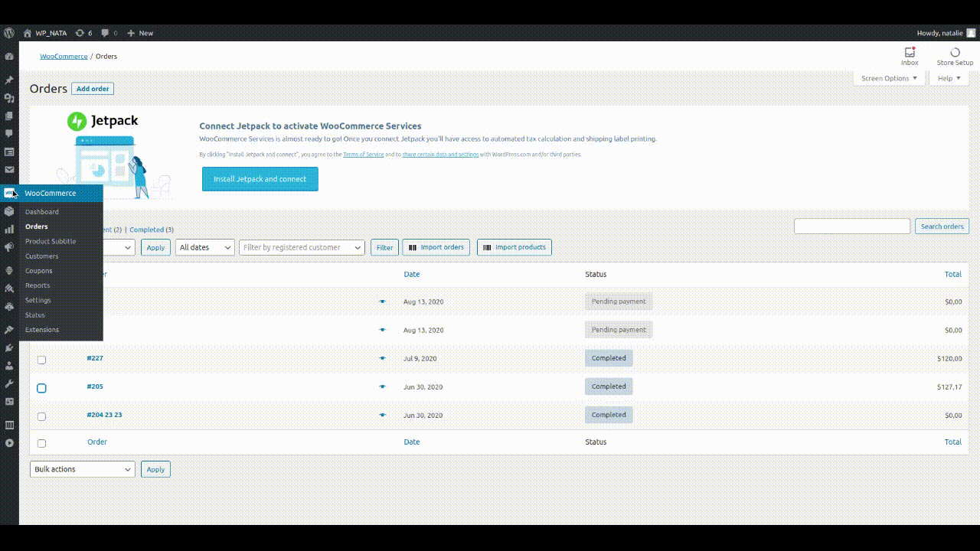Image resolution: width=980 pixels, height=551 pixels.
Task: Open the Filter by registered customer dropdown
Action: point(302,247)
